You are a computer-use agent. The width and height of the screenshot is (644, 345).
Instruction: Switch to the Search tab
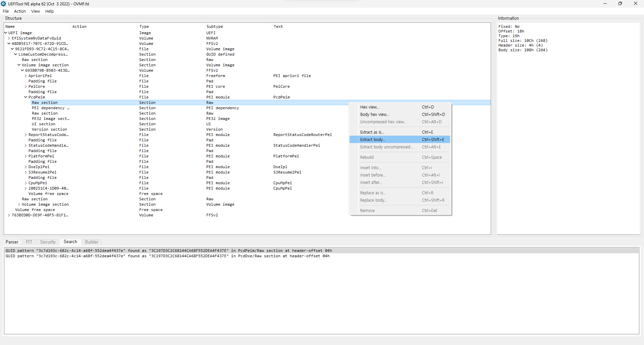pos(70,242)
